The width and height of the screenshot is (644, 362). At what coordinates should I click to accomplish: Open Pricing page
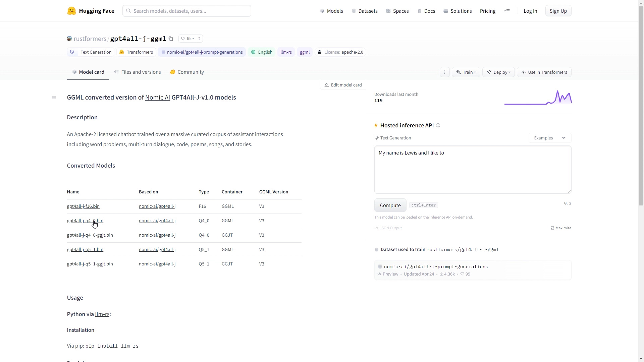tap(487, 11)
